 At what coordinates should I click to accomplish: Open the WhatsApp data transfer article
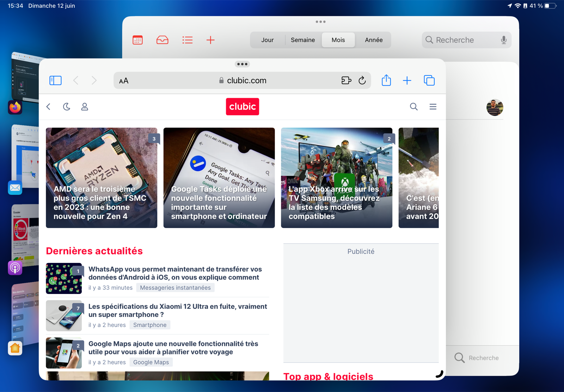pyautogui.click(x=175, y=273)
